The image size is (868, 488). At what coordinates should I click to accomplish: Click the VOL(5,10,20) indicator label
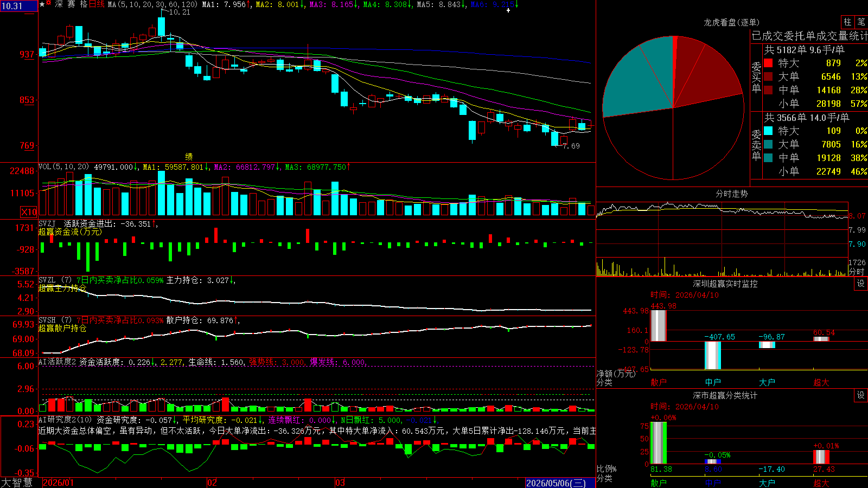[x=64, y=167]
